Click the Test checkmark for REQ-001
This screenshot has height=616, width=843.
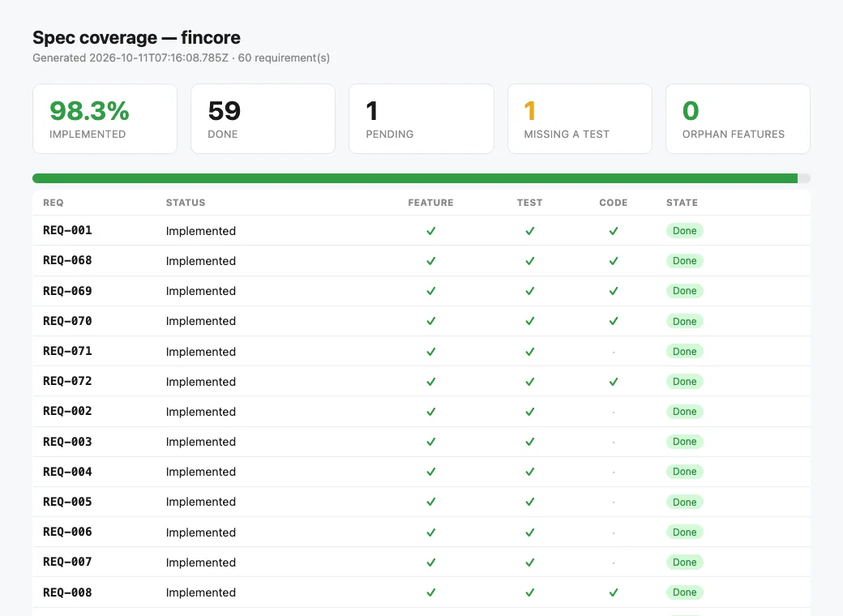(x=529, y=231)
